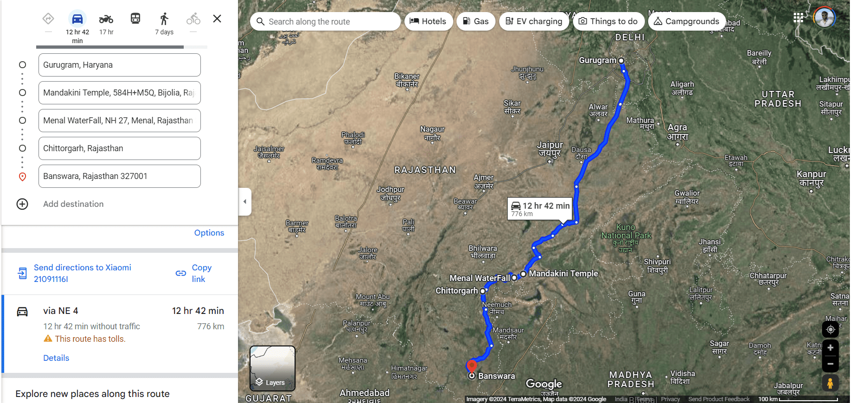Expand route Options

click(x=209, y=233)
